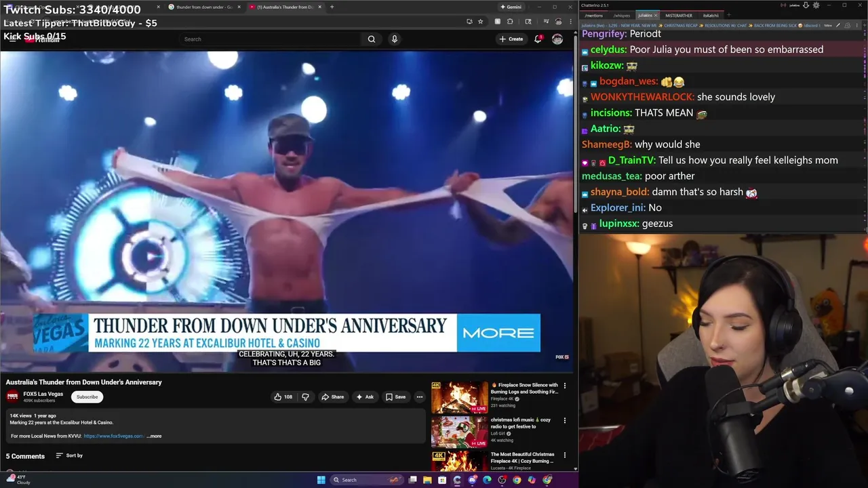
Task: Like the video with 108 likes
Action: (x=283, y=397)
